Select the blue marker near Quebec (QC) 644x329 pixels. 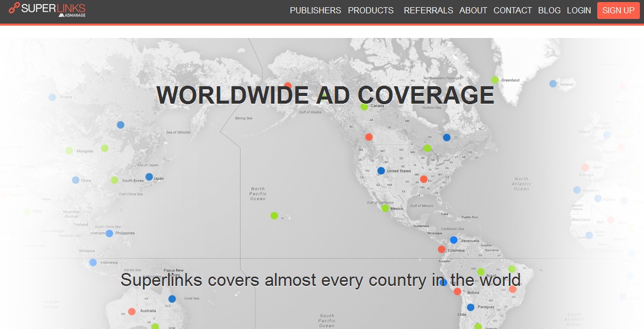pyautogui.click(x=447, y=138)
